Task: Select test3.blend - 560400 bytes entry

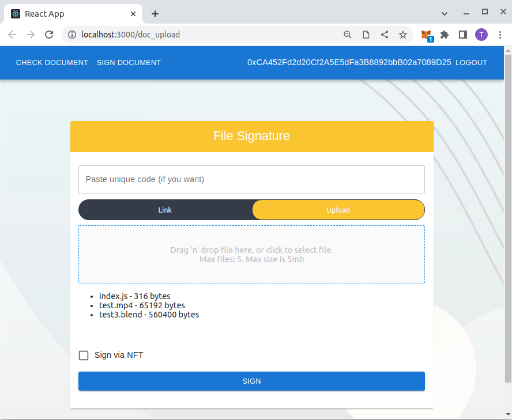Action: click(149, 315)
